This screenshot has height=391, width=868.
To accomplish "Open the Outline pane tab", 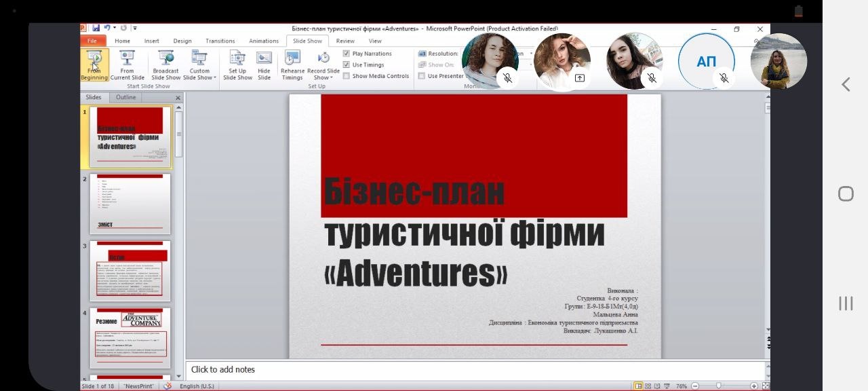I will (125, 98).
